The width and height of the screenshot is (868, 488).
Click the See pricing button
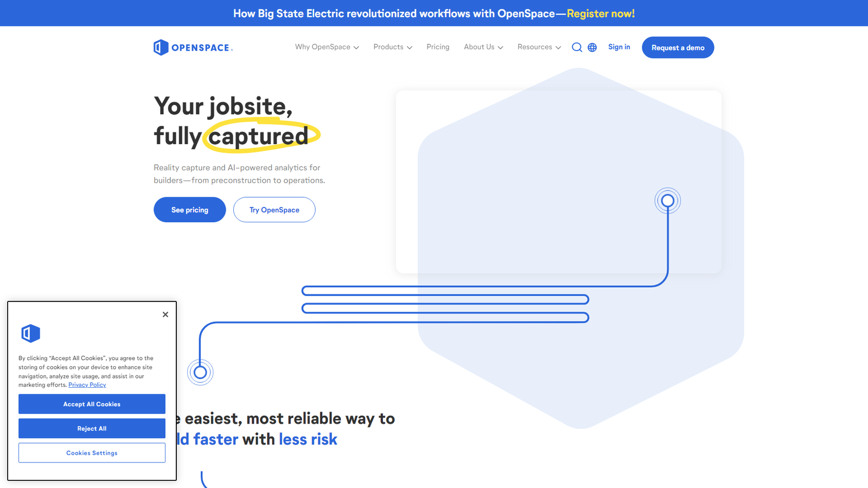click(x=190, y=210)
